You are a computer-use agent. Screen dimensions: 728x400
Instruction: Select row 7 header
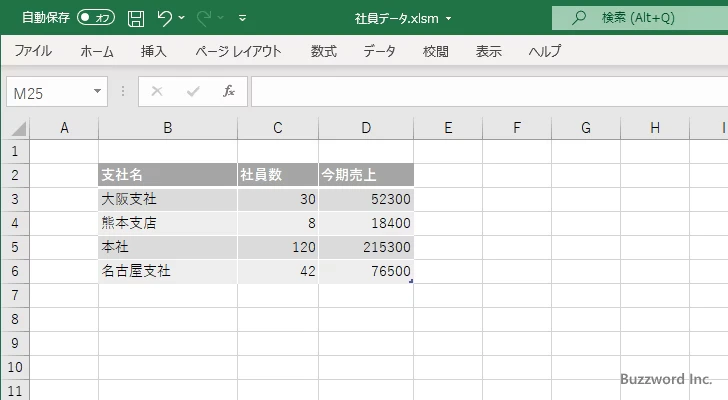coord(15,295)
